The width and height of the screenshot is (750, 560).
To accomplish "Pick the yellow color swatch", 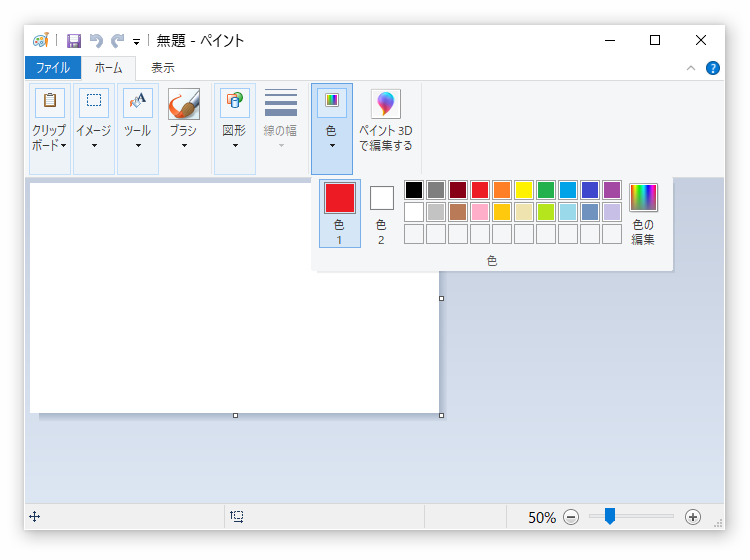I will click(524, 190).
